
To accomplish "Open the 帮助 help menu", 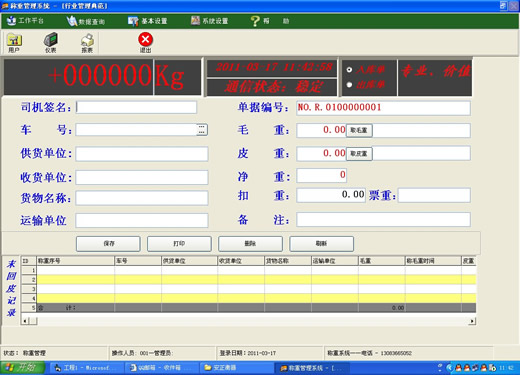I will (270, 21).
